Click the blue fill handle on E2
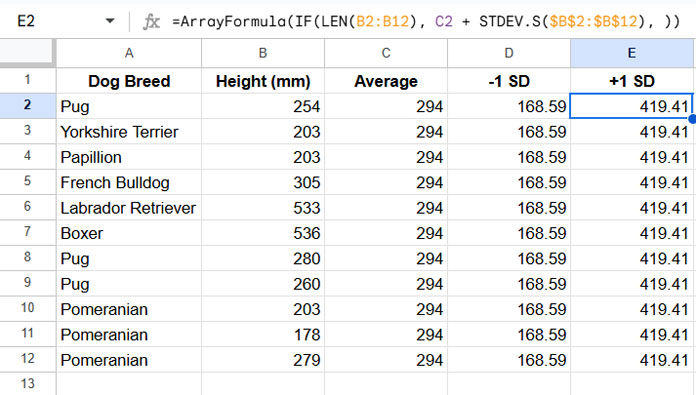 click(x=692, y=118)
